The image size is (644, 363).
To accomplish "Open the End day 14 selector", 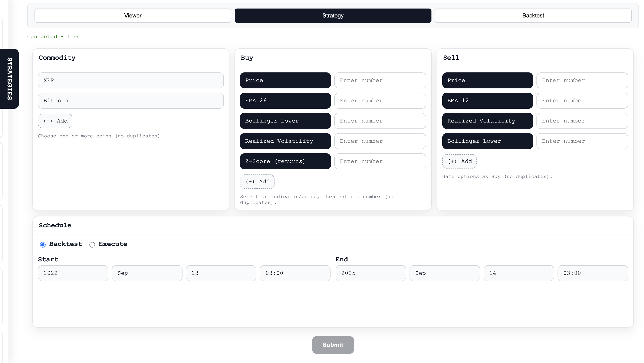I will coord(519,273).
